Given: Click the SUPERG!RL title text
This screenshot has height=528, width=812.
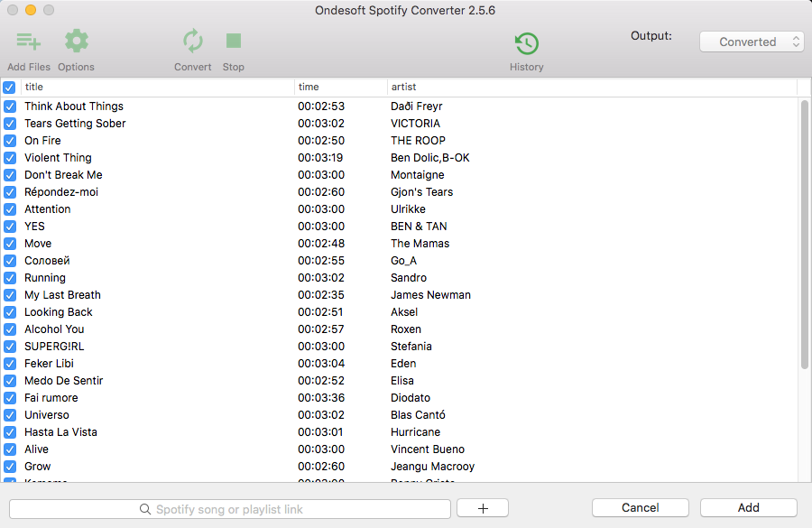Looking at the screenshot, I should point(54,346).
